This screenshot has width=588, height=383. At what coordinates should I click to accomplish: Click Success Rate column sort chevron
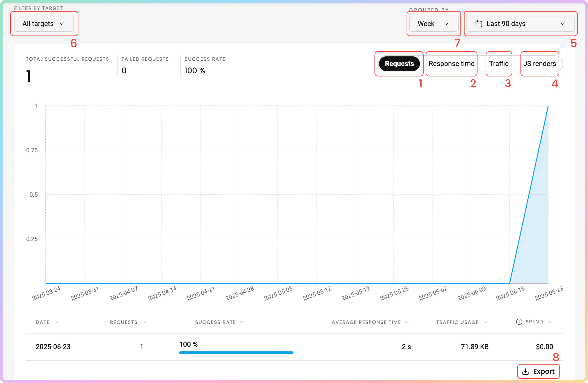click(x=242, y=322)
